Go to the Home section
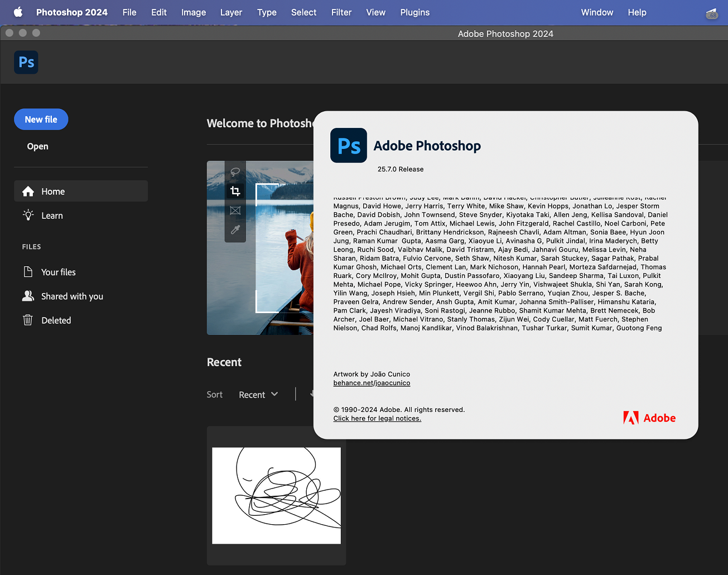This screenshot has height=575, width=728. coord(81,191)
